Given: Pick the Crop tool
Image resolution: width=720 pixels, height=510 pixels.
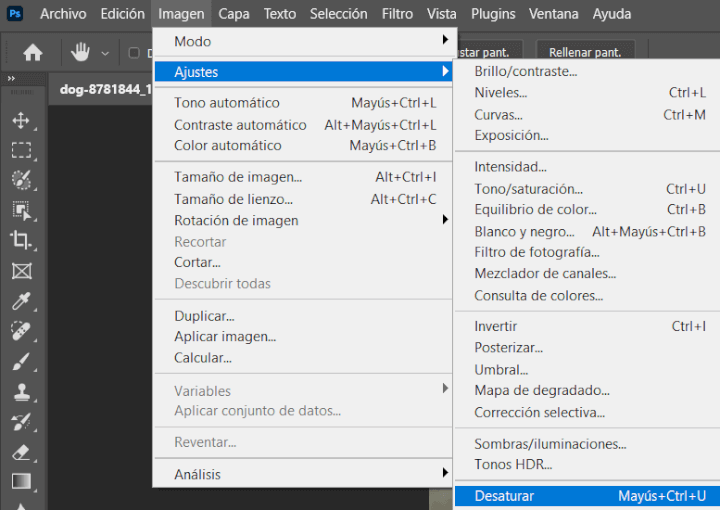Looking at the screenshot, I should 21,240.
